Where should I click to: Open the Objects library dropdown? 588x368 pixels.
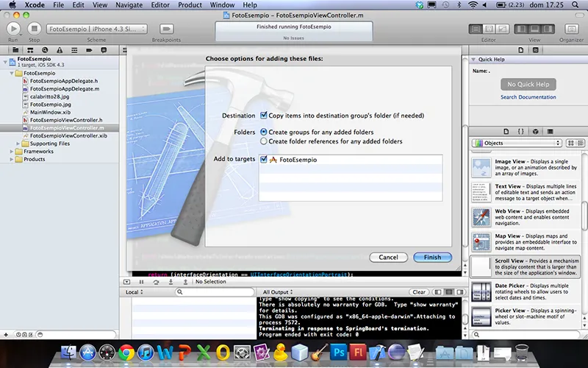(517, 143)
